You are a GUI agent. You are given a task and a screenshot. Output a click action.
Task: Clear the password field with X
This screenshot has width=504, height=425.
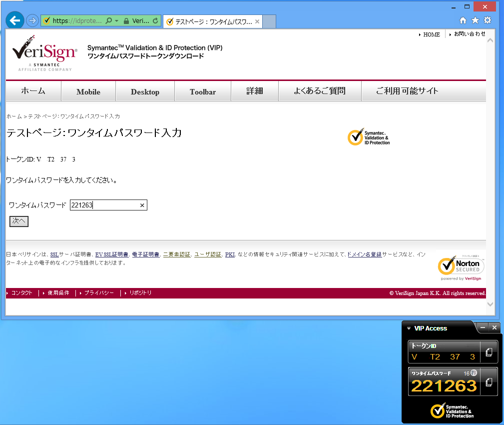point(142,205)
